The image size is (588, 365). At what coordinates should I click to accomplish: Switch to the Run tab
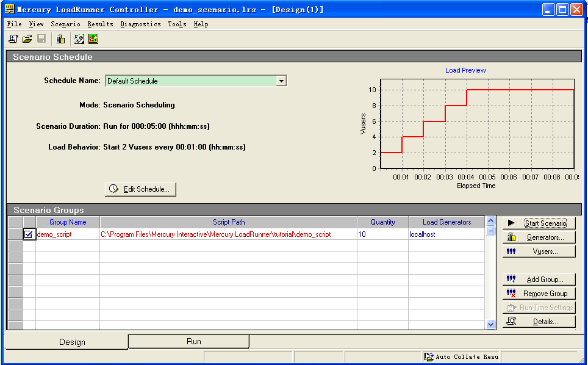click(x=188, y=341)
